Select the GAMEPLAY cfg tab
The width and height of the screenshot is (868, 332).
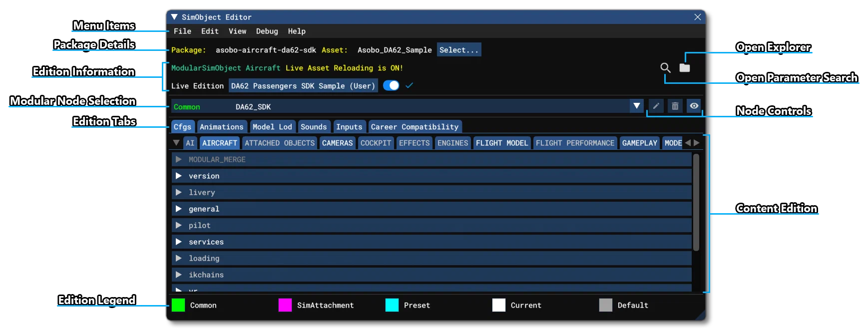point(639,143)
